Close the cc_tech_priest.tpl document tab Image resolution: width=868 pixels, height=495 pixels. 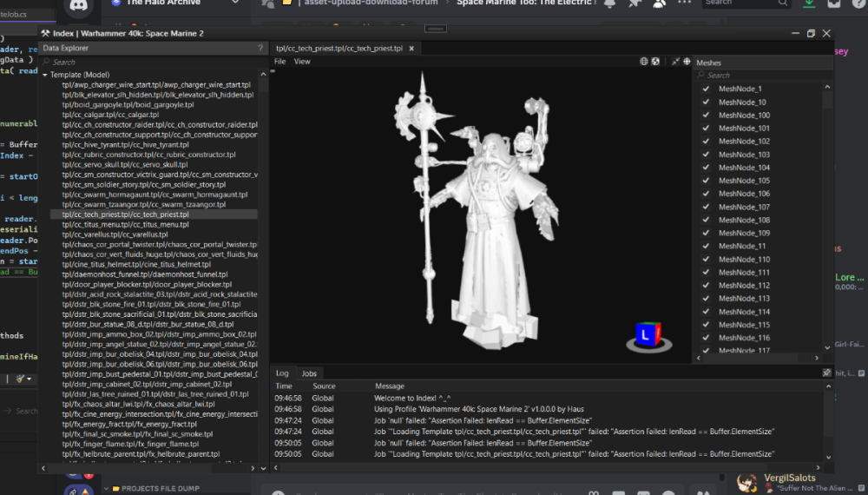(x=411, y=49)
